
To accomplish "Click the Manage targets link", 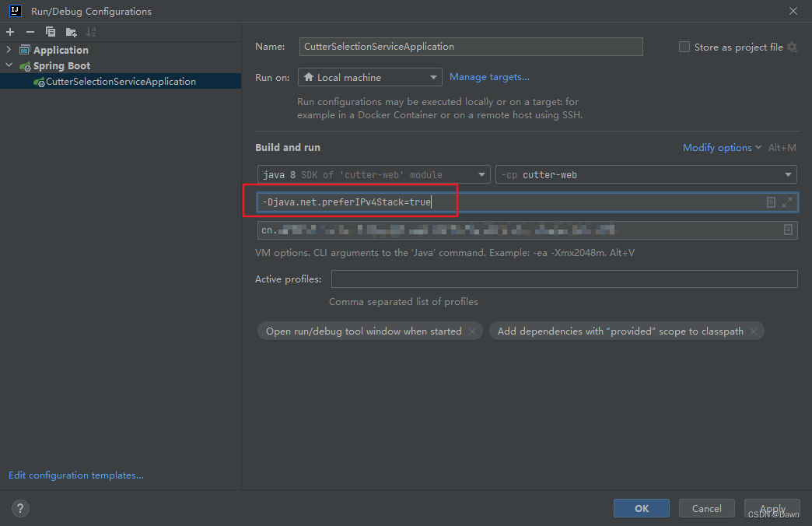I will [x=489, y=77].
